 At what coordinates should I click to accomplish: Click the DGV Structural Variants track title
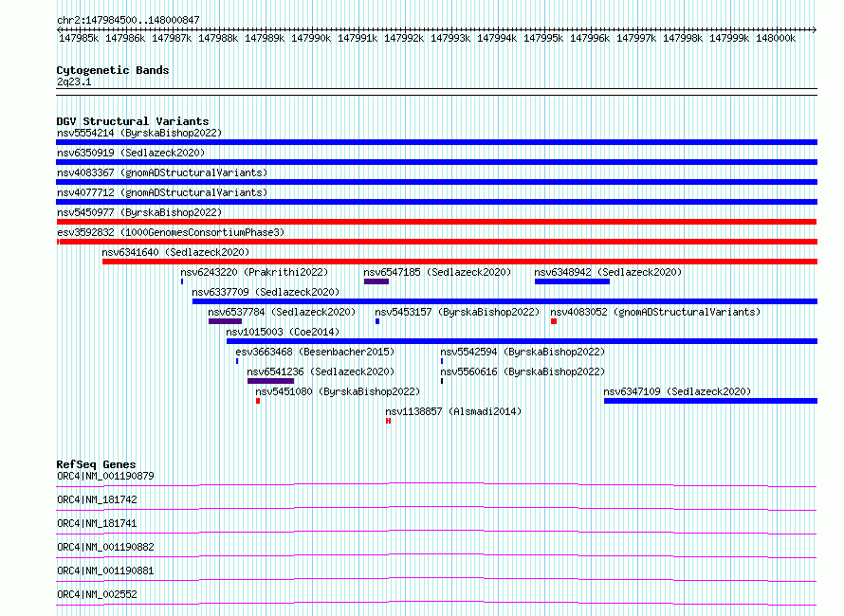click(133, 121)
